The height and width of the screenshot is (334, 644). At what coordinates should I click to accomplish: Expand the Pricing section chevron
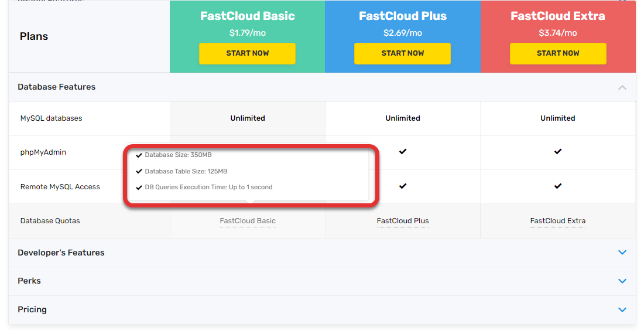[x=622, y=310]
